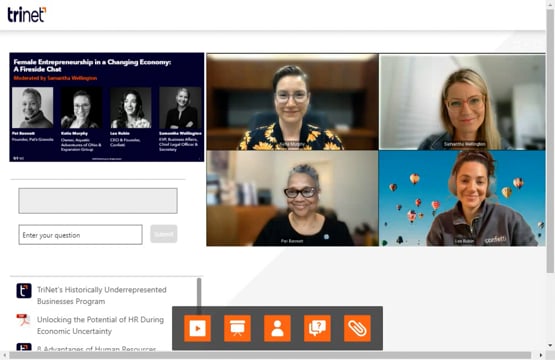Click the Fireside Chat slide thumbnail
Screen dimensions: 555x360
[x=107, y=107]
